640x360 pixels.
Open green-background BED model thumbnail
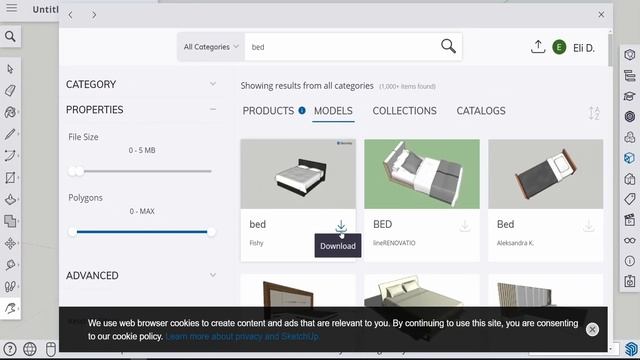point(422,174)
